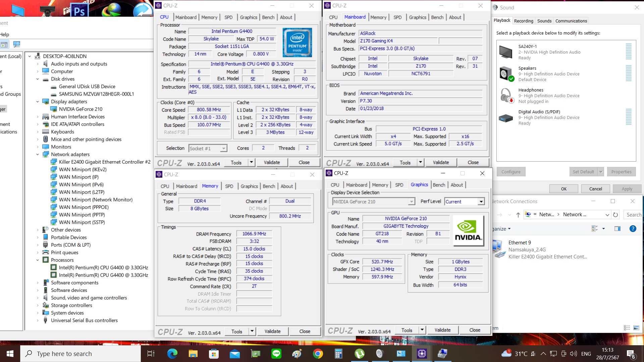Click the Windows Start button

coord(10,354)
